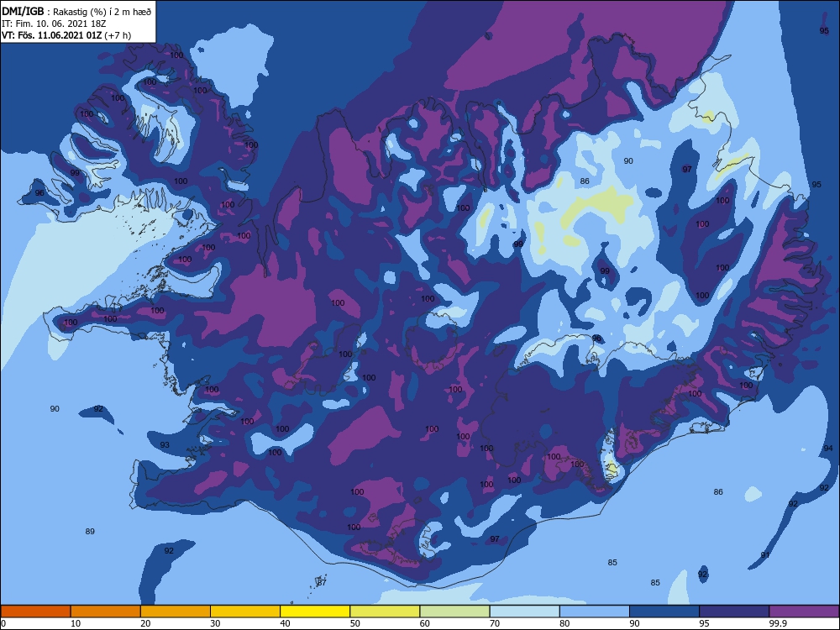Click the '30' tick on the color scale
Image resolution: width=840 pixels, height=630 pixels.
pos(215,623)
